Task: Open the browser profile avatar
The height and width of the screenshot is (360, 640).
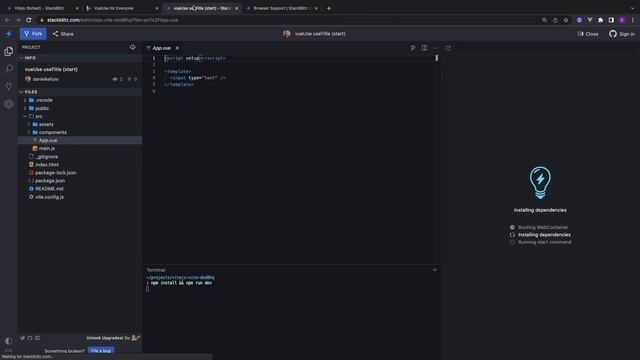Action: [x=622, y=20]
